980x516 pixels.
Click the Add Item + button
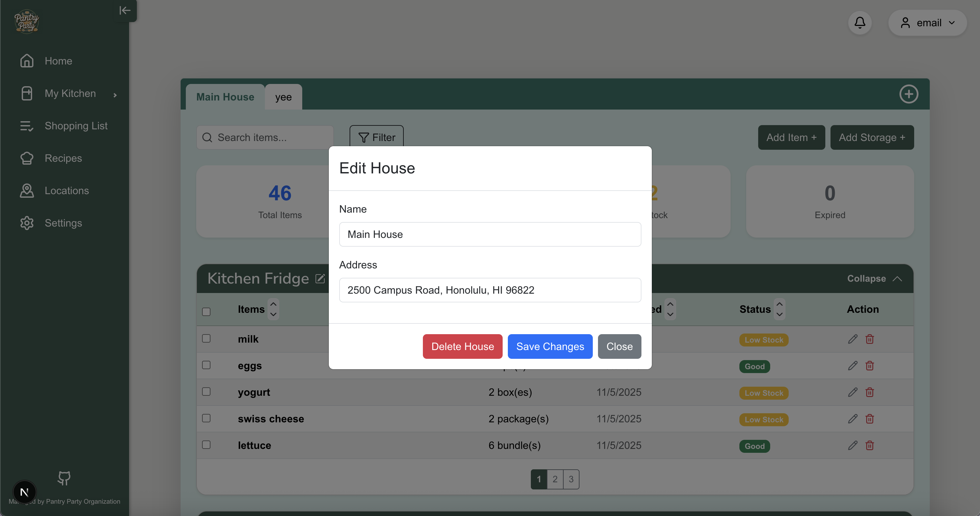[791, 137]
